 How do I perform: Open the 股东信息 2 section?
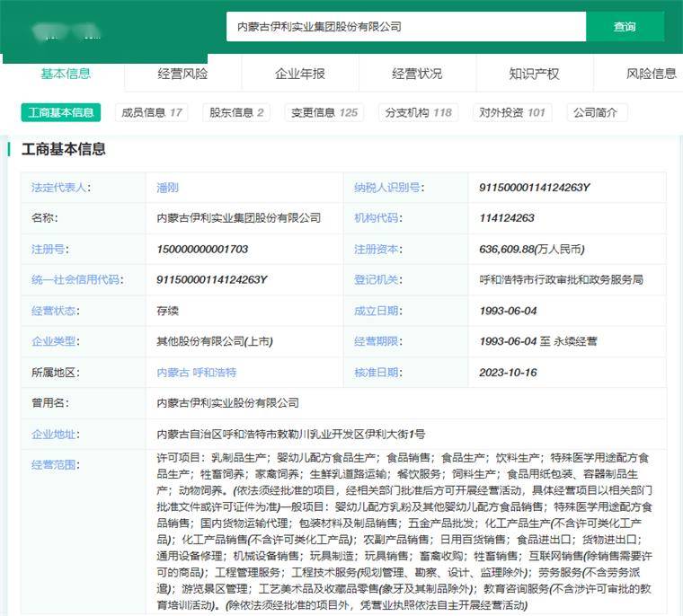(236, 113)
